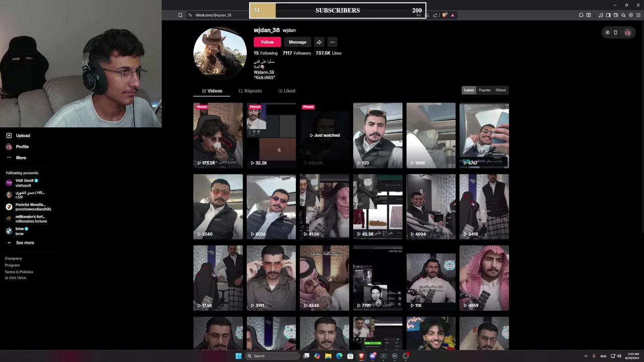Bookmark this page with the bookmark icon

pos(180,15)
